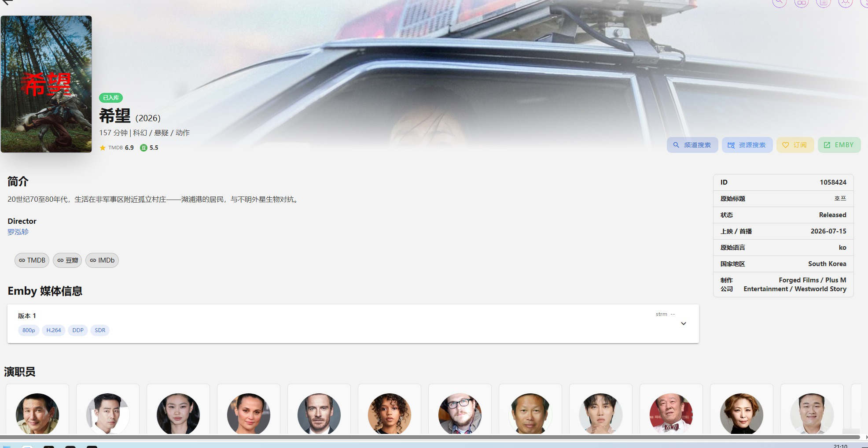
Task: Open director 罗泓轸's page
Action: coord(18,232)
